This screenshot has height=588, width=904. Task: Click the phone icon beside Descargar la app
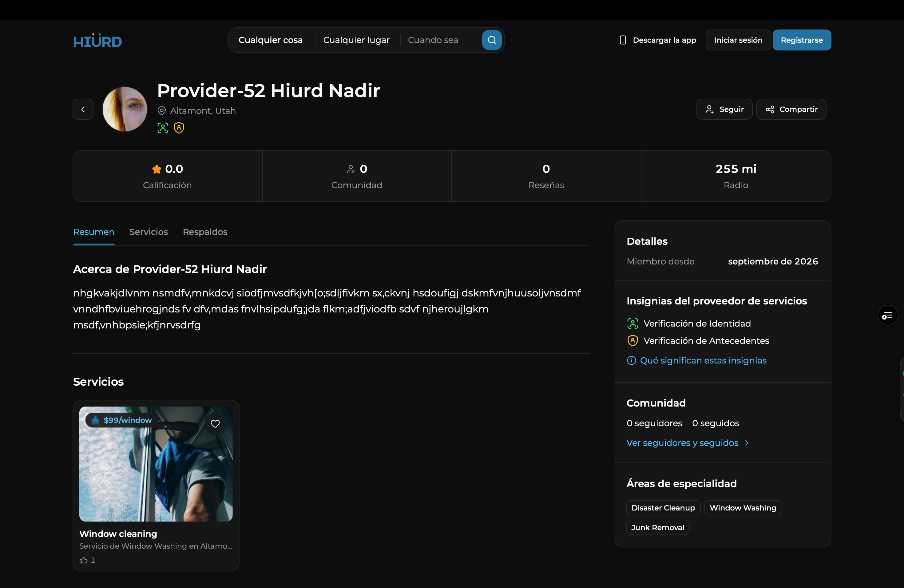623,40
